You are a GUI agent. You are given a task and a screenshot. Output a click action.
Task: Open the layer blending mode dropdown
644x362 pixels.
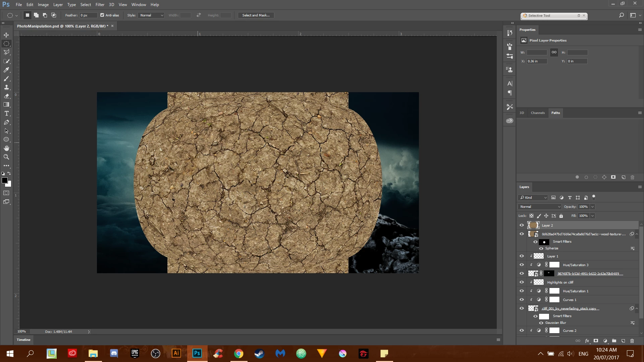point(540,206)
